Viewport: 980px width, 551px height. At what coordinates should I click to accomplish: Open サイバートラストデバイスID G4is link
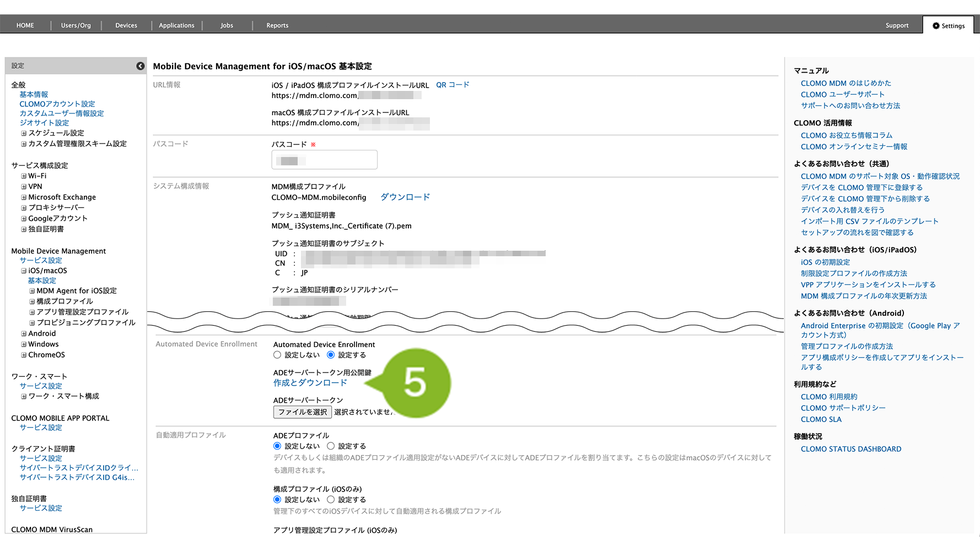point(77,478)
